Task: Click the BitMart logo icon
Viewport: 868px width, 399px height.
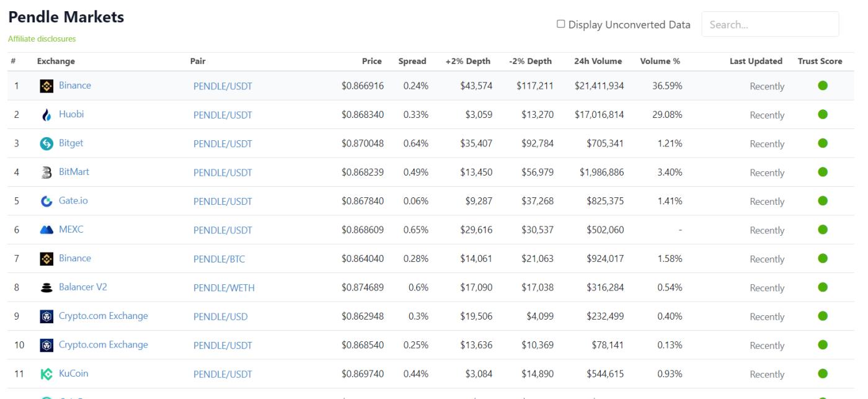Action: 46,173
